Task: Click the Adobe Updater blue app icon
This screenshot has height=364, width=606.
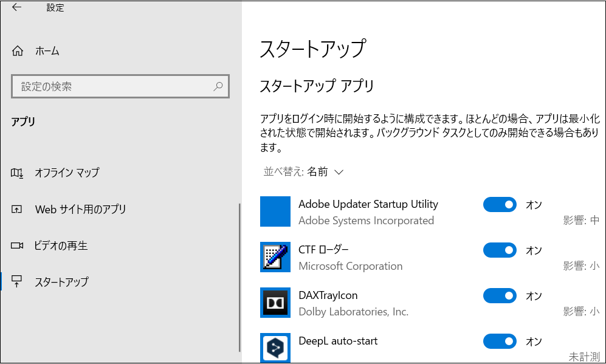Action: [275, 211]
